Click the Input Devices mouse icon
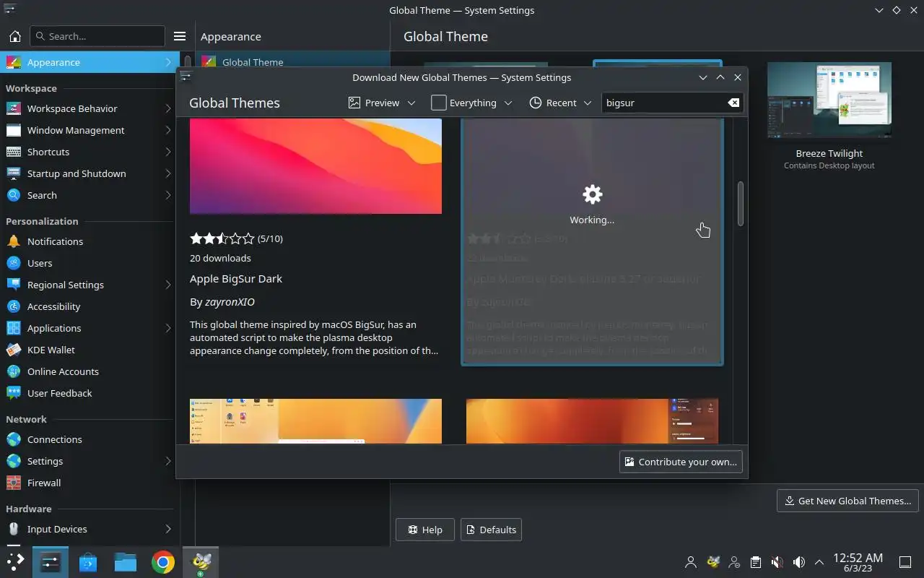The image size is (924, 578). (14, 529)
